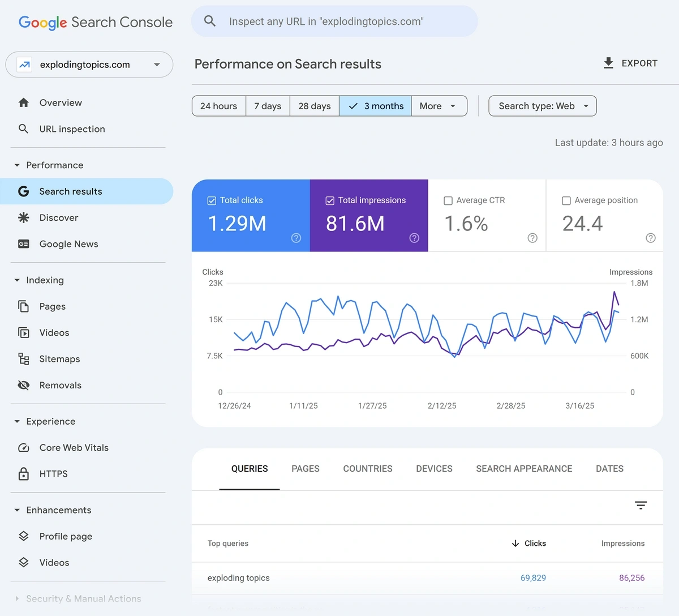
Task: Click the 69,829 clicks value
Action: (533, 578)
